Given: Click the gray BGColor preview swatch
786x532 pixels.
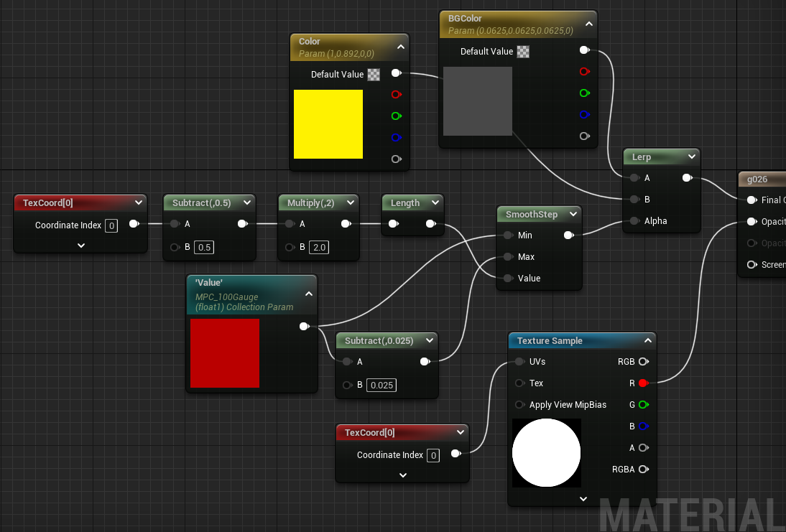Looking at the screenshot, I should tap(478, 101).
